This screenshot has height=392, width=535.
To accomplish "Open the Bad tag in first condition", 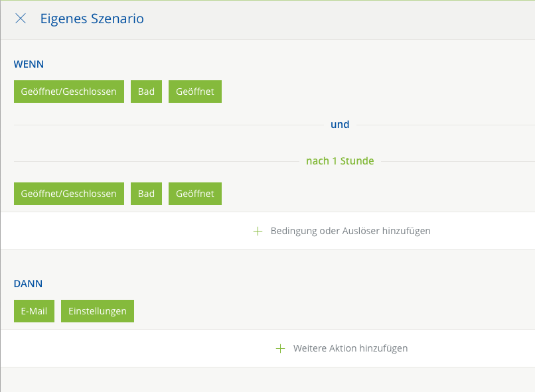I will pos(146,92).
